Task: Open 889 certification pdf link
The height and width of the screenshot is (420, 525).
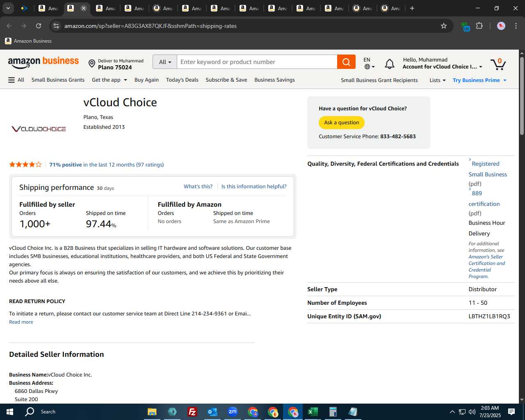Action: click(x=484, y=199)
